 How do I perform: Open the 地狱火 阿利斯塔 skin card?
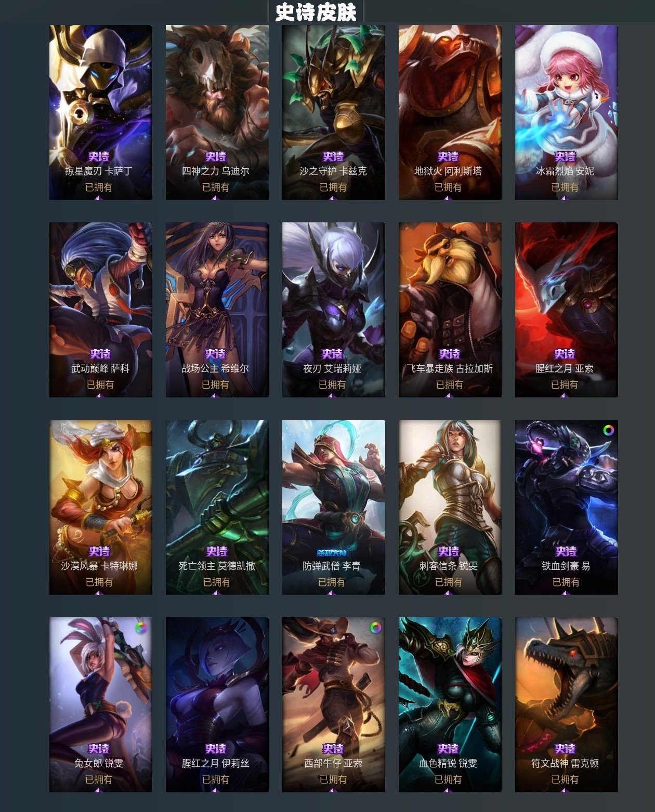[450, 112]
